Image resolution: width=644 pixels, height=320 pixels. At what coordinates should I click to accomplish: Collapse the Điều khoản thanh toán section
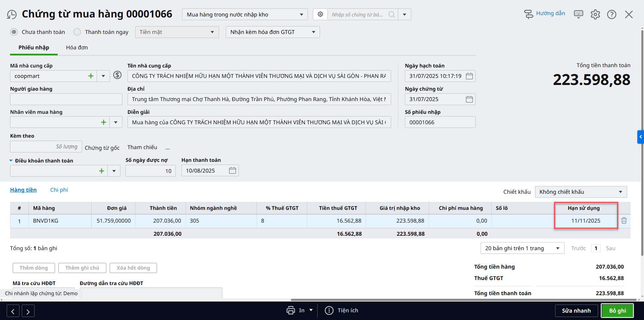(11, 161)
